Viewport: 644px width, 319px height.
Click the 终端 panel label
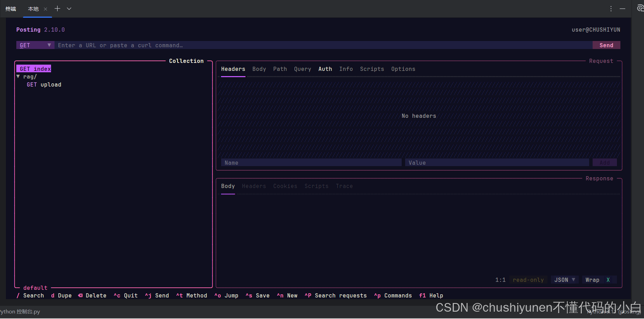pyautogui.click(x=11, y=9)
